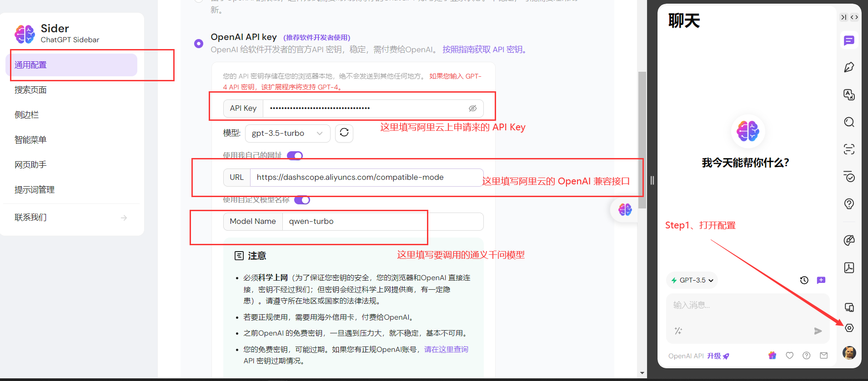
Task: View chat history clock icon
Action: pos(804,280)
